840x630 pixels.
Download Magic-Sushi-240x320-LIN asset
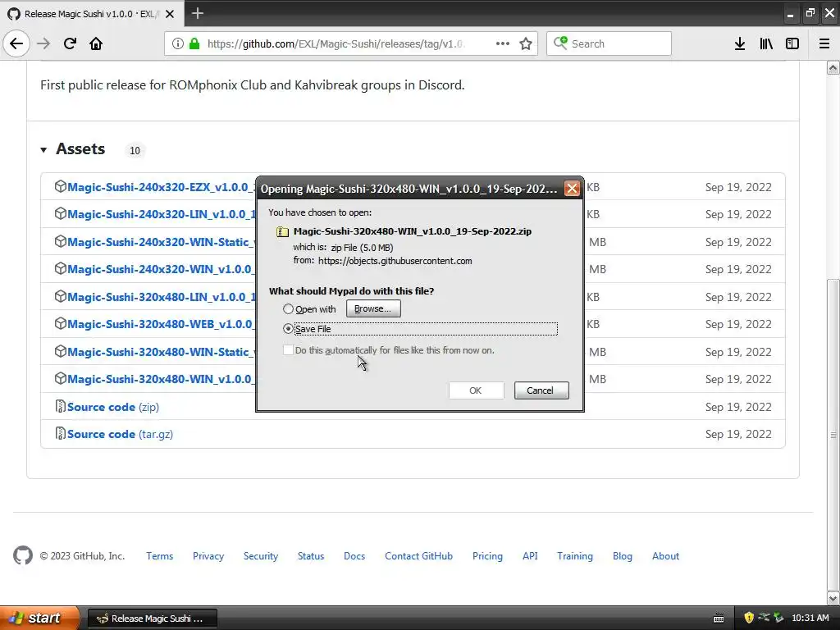point(161,214)
